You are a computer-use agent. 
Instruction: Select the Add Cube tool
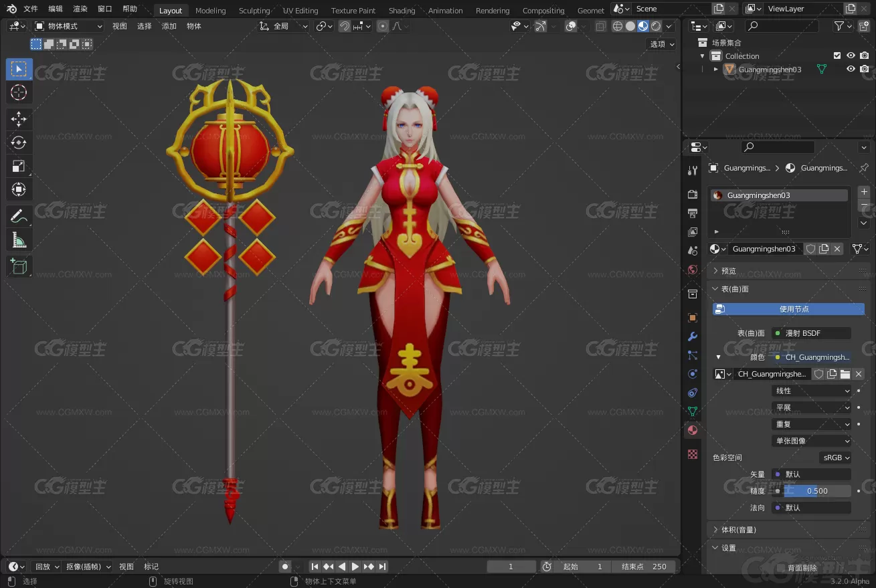19,266
